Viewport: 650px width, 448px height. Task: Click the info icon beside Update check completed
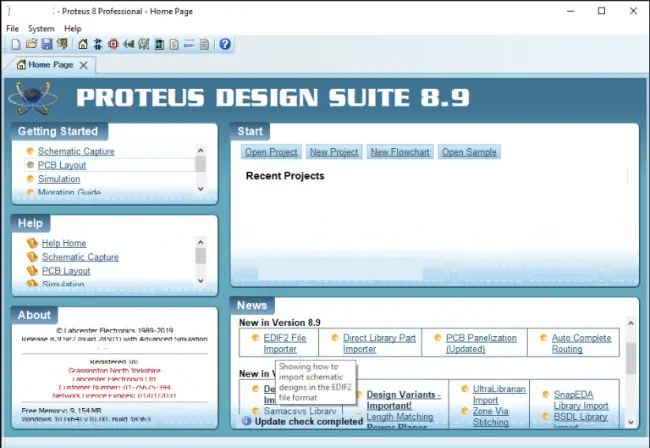coord(247,421)
